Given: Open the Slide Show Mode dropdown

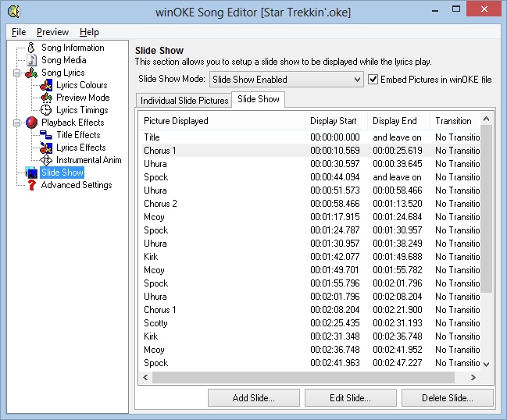Looking at the screenshot, I should [356, 80].
